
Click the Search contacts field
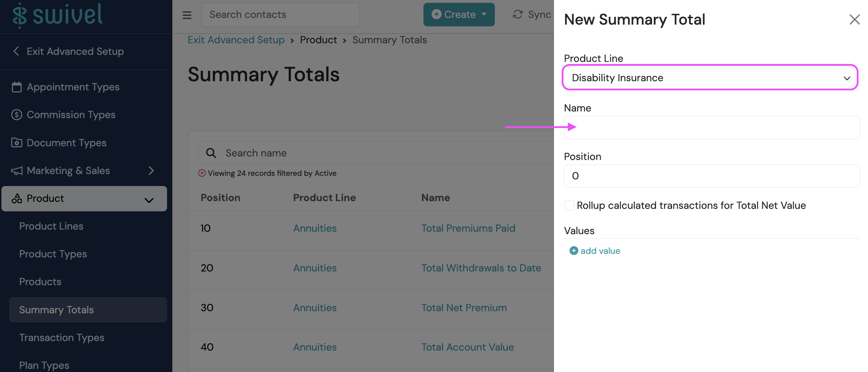point(280,15)
